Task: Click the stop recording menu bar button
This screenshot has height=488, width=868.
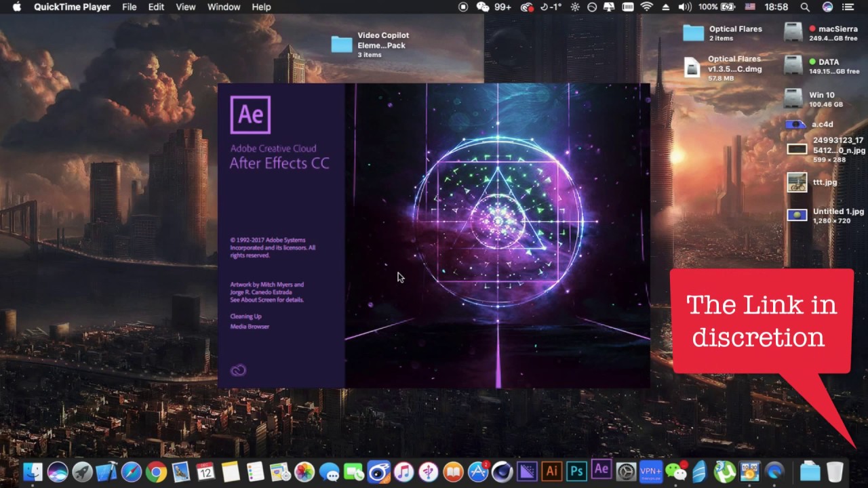Action: pos(463,7)
